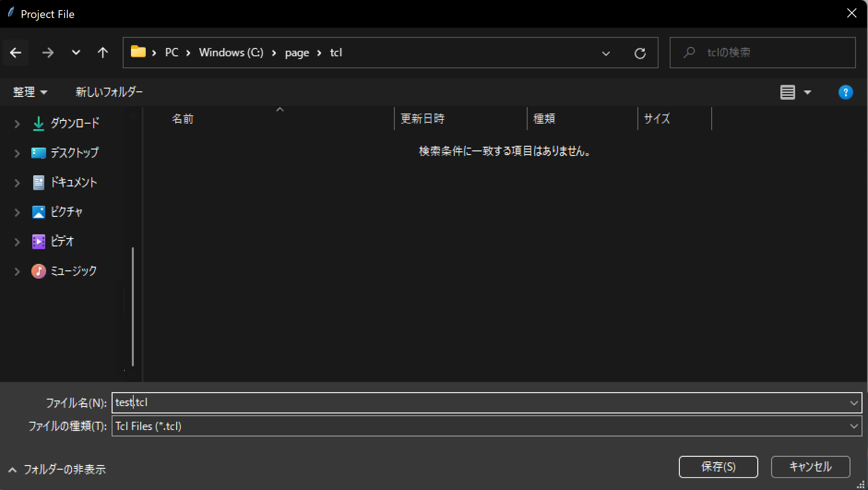Click the Forward navigation arrow
The height and width of the screenshot is (490, 868).
click(48, 53)
